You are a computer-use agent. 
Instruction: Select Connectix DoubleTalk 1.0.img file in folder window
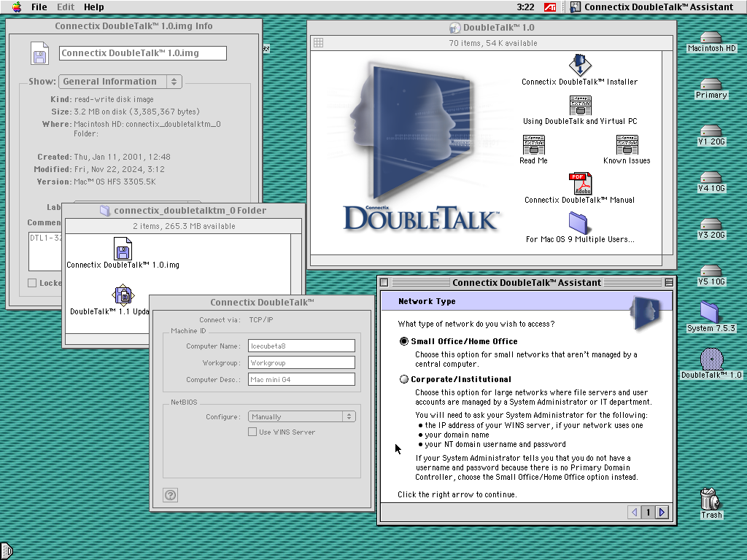click(x=123, y=248)
